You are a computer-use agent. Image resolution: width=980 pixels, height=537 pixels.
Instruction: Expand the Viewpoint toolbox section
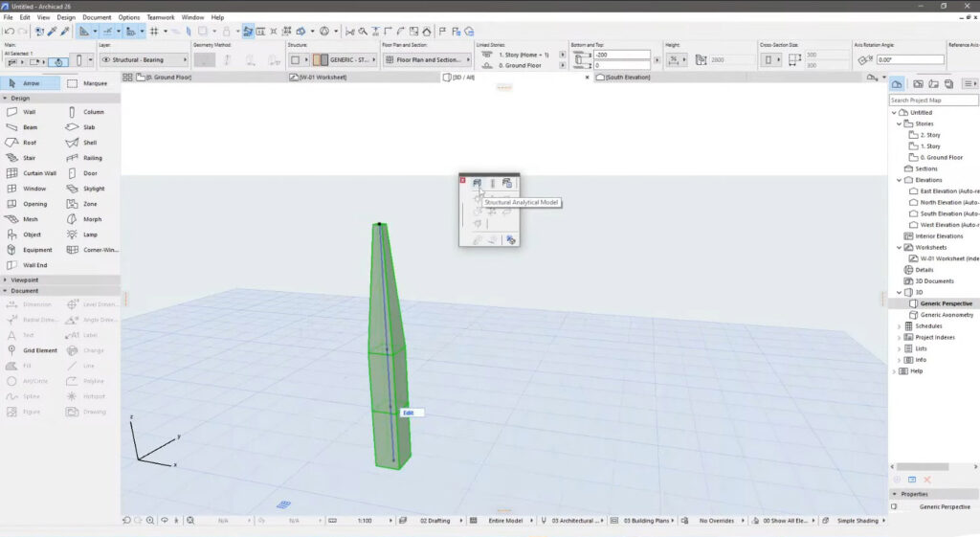click(5, 280)
